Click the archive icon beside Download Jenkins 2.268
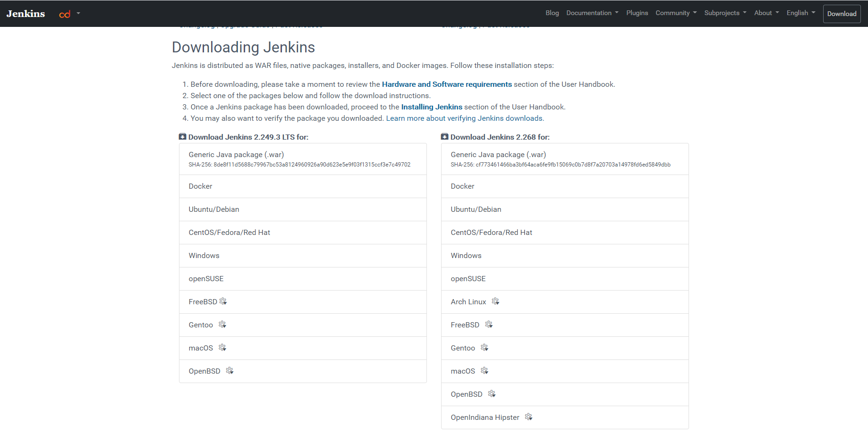The width and height of the screenshot is (868, 434). 444,137
